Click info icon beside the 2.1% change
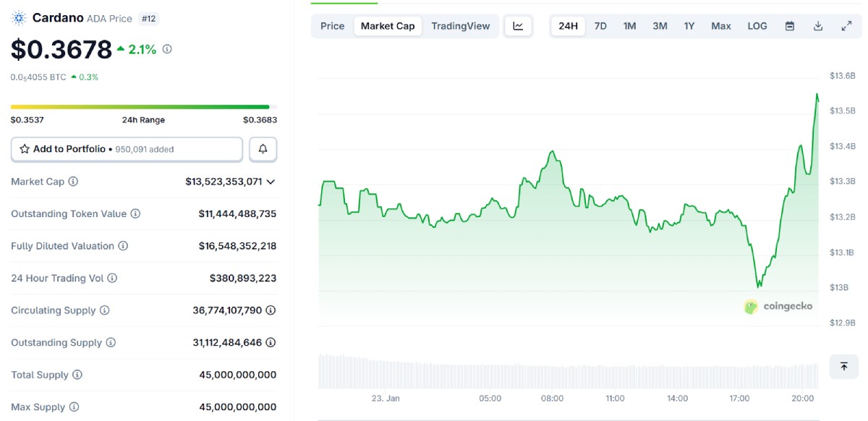868x421 pixels. 167,49
